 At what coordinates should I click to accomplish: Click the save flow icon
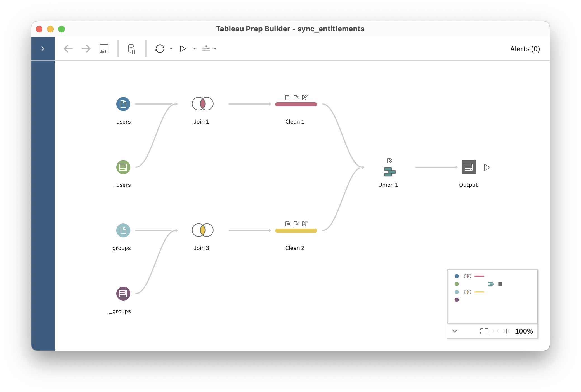point(104,49)
